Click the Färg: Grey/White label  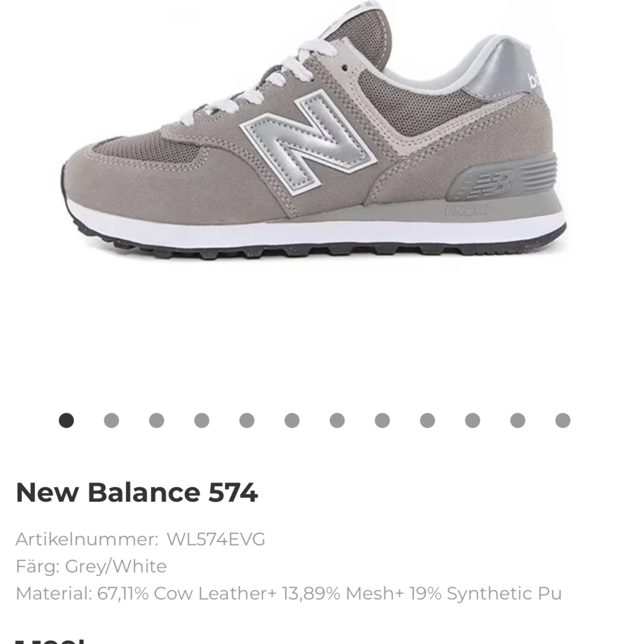click(91, 566)
